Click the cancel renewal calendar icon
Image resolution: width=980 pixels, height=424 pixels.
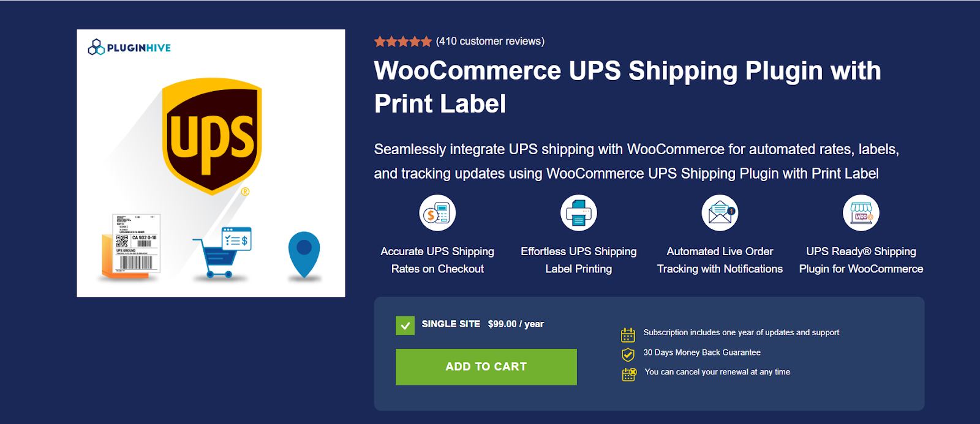tap(629, 374)
